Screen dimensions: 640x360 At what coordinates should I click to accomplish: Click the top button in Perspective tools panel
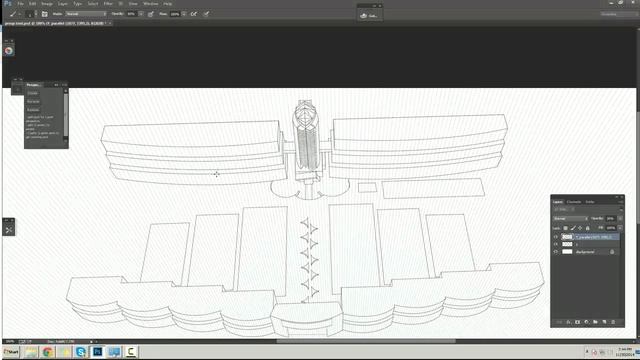pyautogui.click(x=33, y=93)
